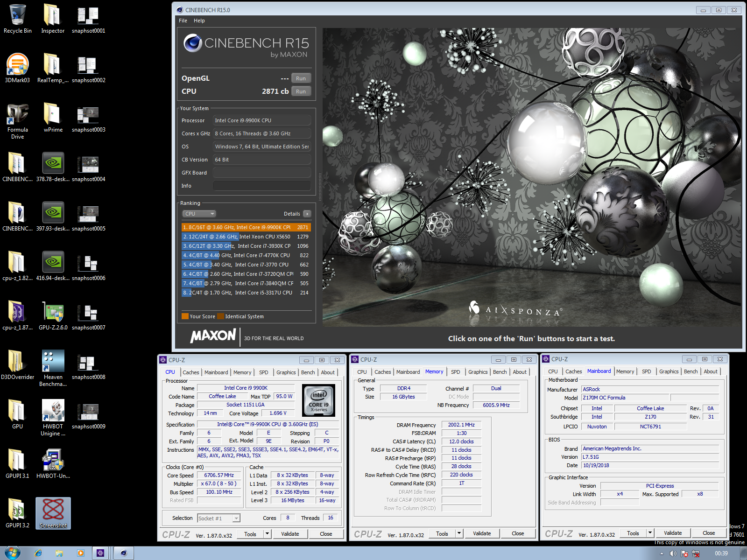
Task: Open the Mainboard tab in Memory CPU-Z window
Action: tap(408, 372)
